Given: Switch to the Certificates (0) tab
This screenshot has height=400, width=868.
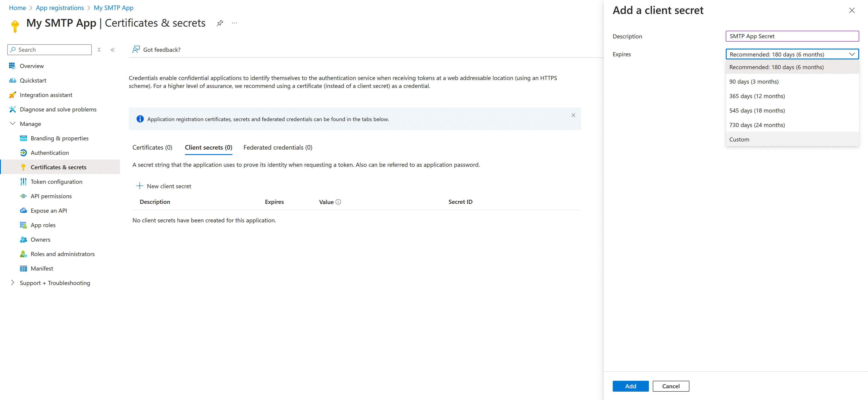Looking at the screenshot, I should 152,148.
